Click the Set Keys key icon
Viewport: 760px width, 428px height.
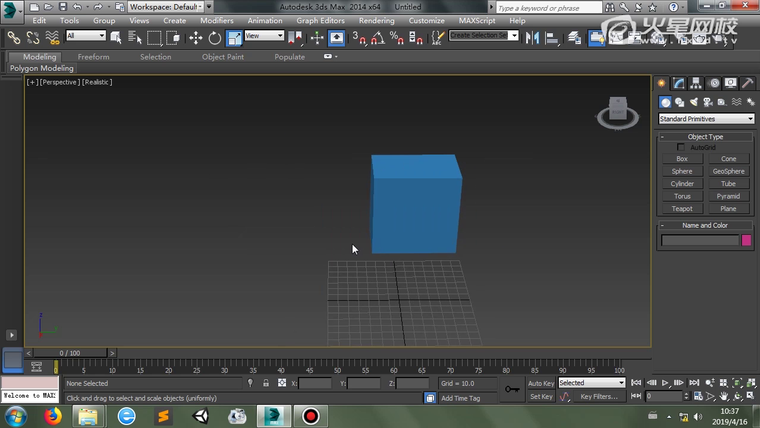(511, 389)
